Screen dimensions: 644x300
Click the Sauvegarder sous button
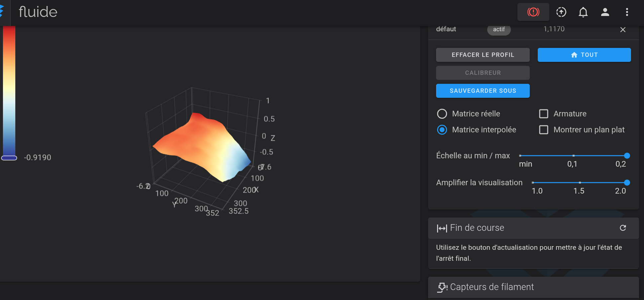pyautogui.click(x=483, y=91)
